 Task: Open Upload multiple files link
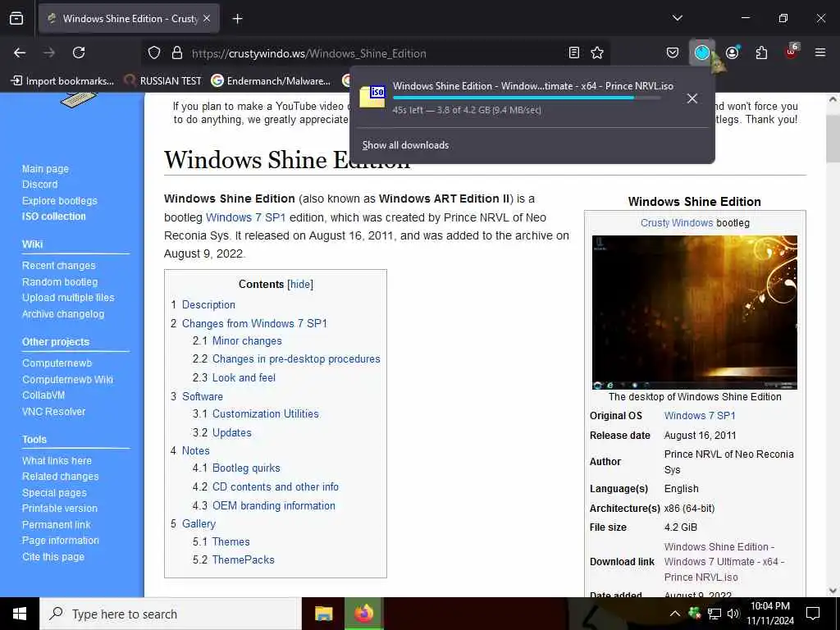click(68, 297)
